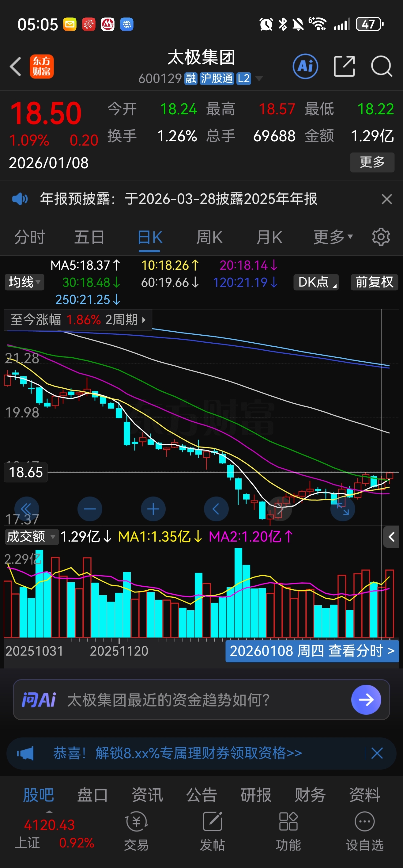The width and height of the screenshot is (403, 868).
Task: Open 20260108 周四 查看分时 link
Action: [x=312, y=651]
